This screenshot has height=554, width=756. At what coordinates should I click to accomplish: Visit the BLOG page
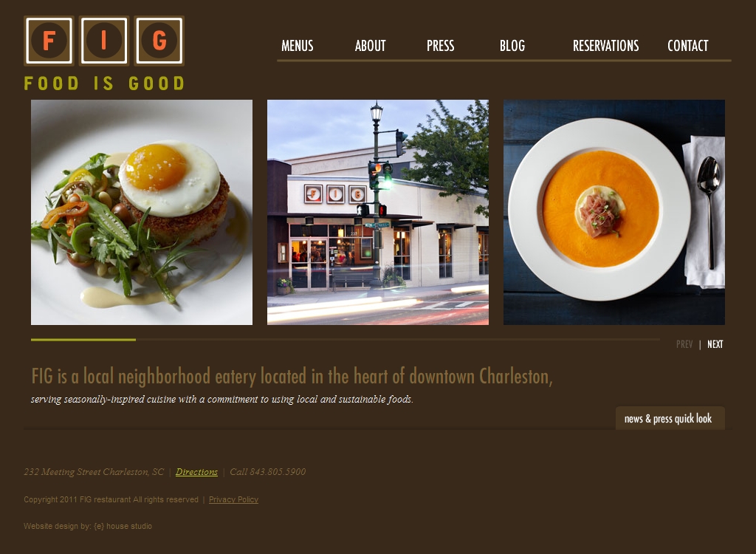(x=512, y=46)
